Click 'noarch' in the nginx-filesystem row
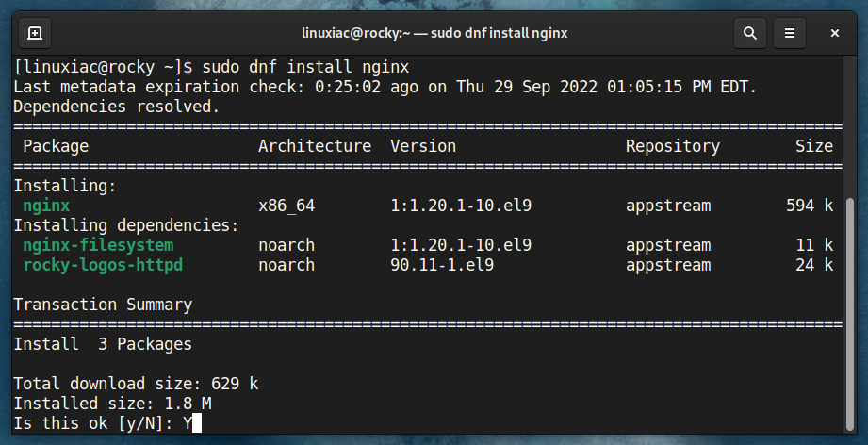Screen dimensions: 868x445 point(287,245)
